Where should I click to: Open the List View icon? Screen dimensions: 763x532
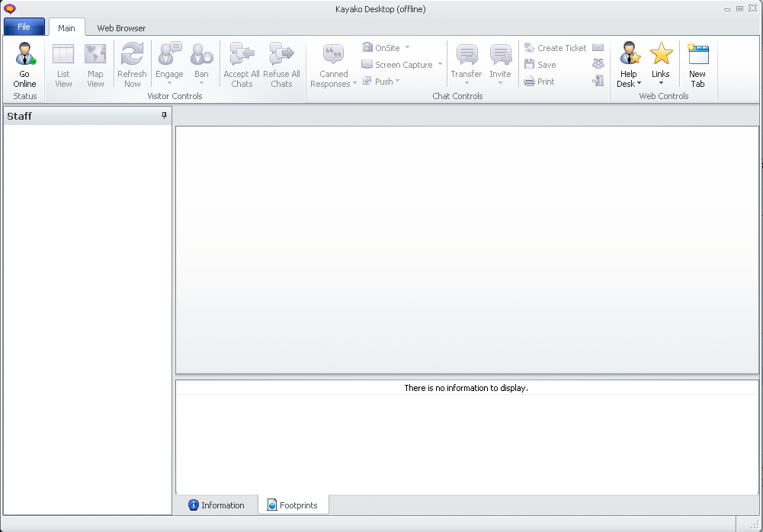(63, 56)
